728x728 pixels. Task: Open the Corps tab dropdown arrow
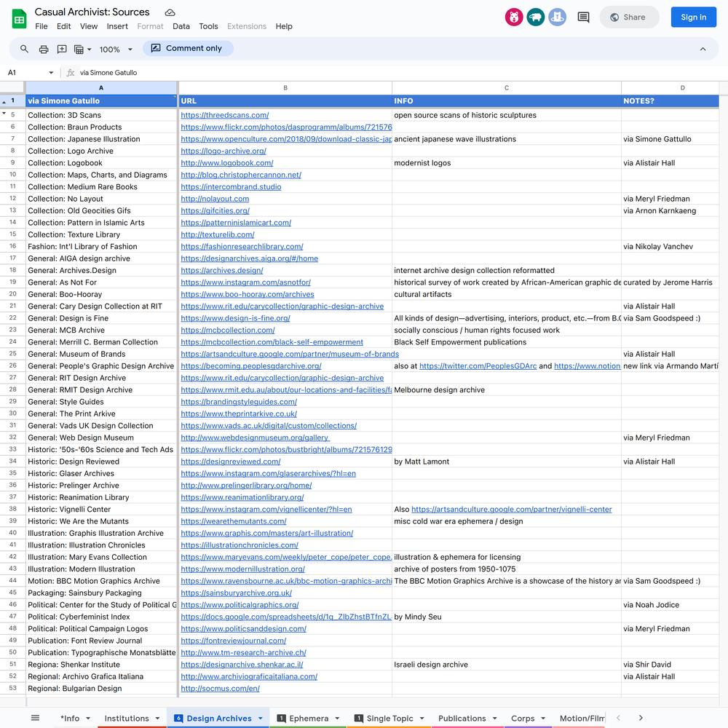(x=543, y=719)
